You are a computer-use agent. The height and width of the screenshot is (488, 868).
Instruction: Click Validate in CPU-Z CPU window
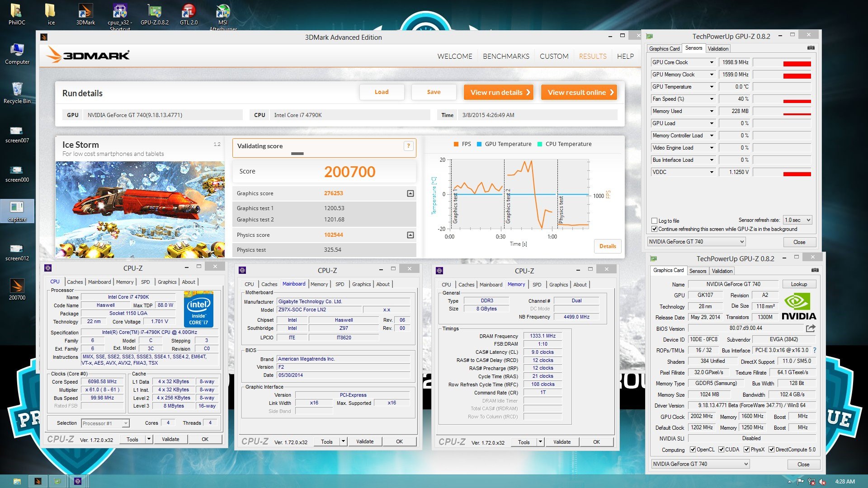pos(170,439)
